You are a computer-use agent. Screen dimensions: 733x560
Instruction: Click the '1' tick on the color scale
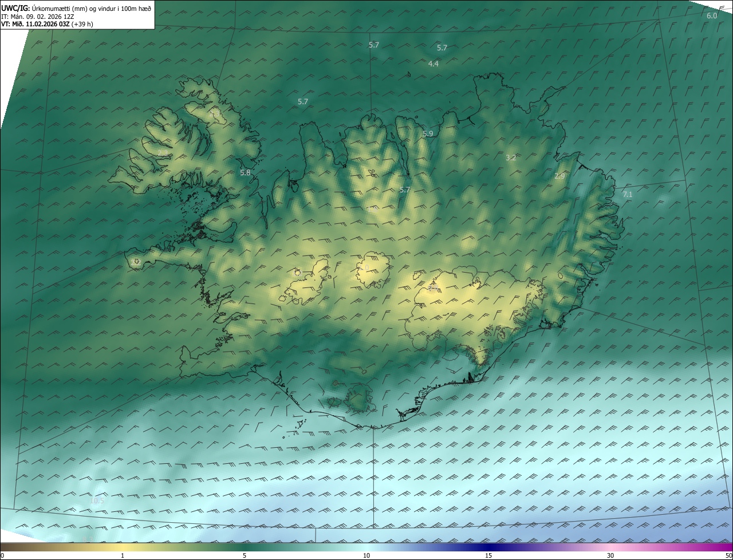pos(123,555)
